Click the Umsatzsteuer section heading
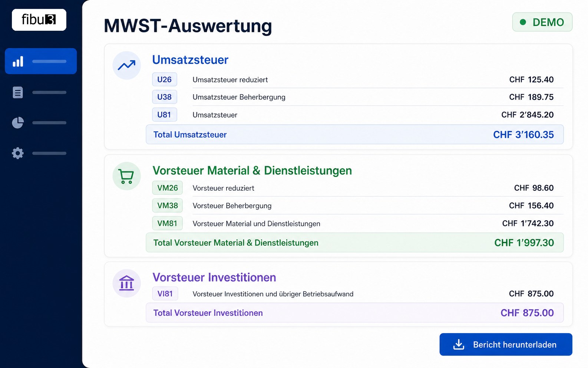588x368 pixels. coord(190,60)
